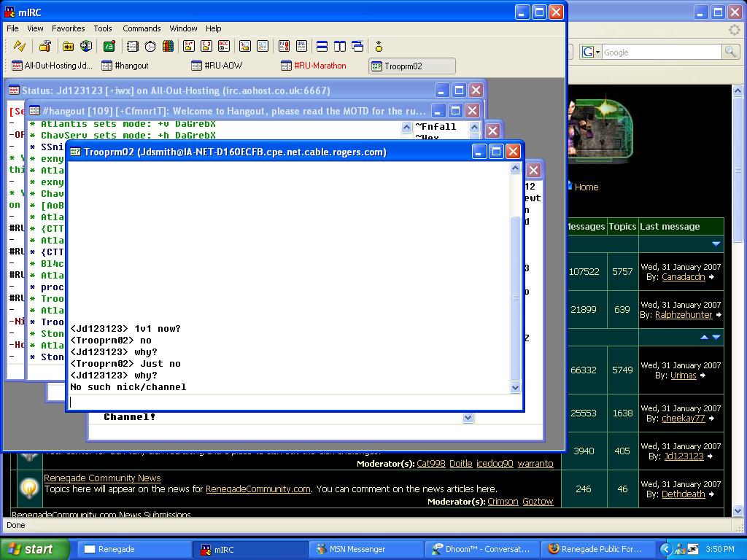Expand the Google search engine dropdown
This screenshot has height=560, width=747.
click(597, 52)
